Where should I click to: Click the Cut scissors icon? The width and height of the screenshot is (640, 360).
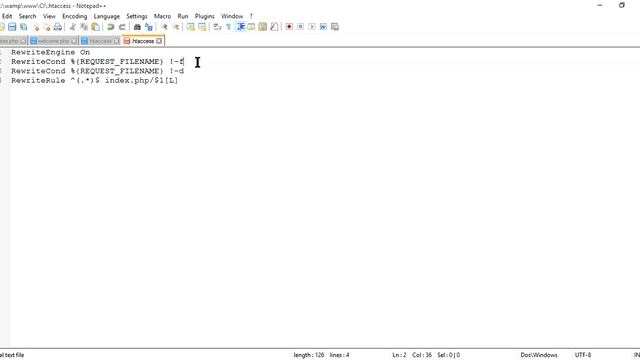73,27
